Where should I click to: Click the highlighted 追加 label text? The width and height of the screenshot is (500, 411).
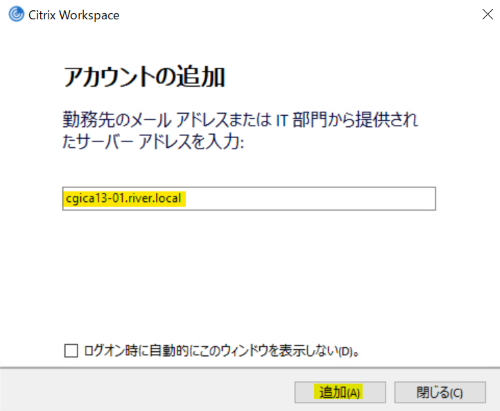[333, 392]
